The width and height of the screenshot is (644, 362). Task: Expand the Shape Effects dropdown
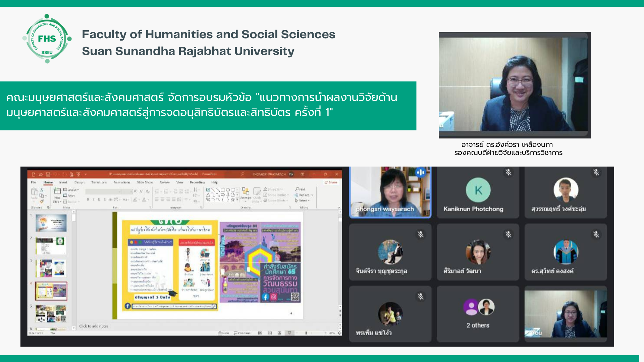point(275,200)
